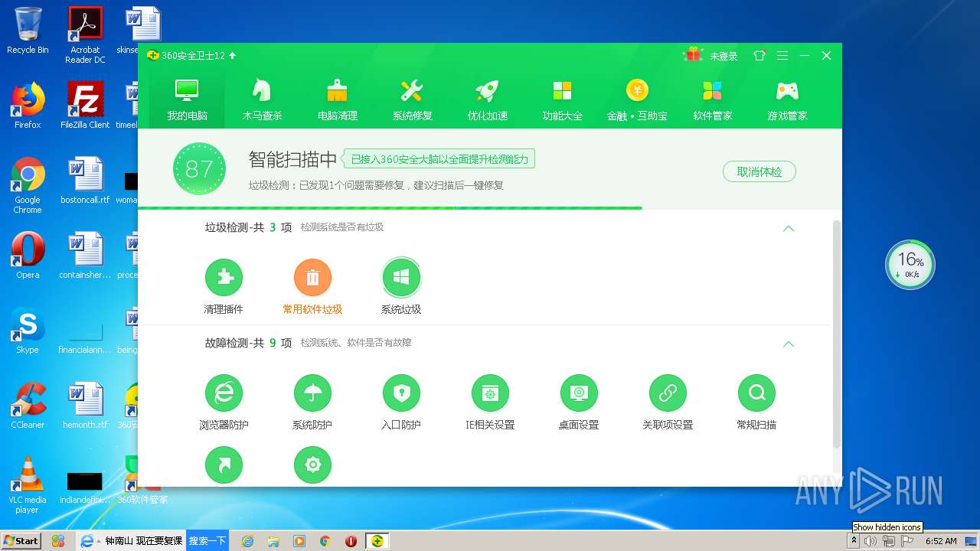The height and width of the screenshot is (551, 980).
Task: Collapse the 故障检测 section chevron
Action: coord(789,344)
